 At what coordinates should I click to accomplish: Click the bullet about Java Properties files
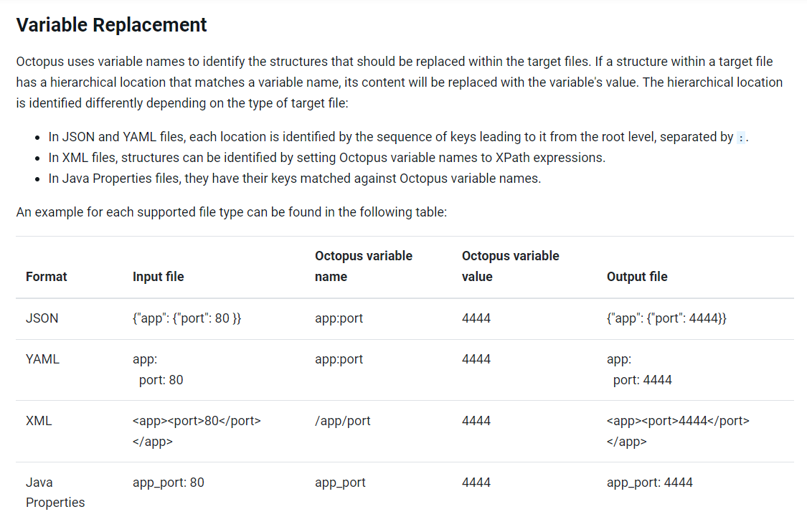click(x=294, y=179)
